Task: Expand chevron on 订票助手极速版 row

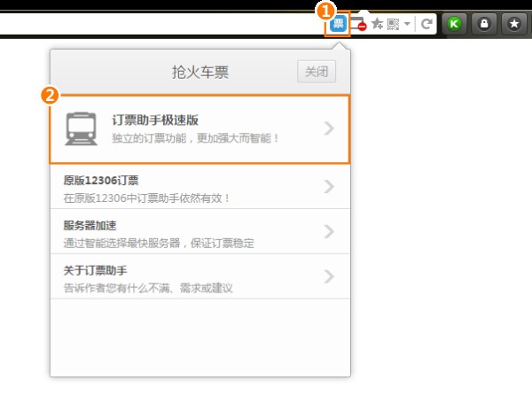Action: coord(329,128)
